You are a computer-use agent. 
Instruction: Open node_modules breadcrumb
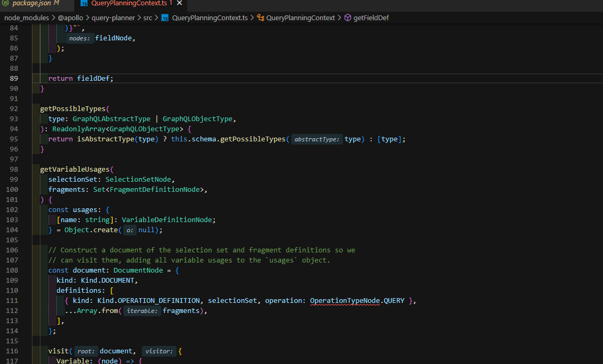27,18
